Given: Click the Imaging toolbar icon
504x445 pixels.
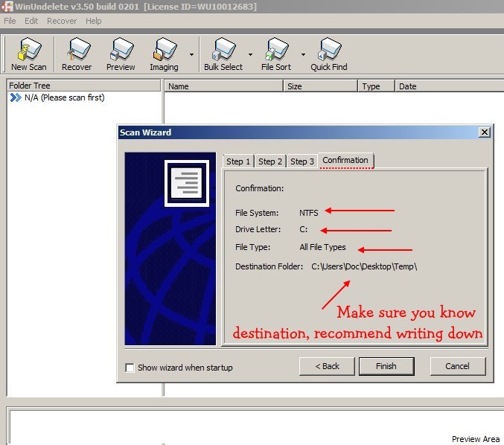Looking at the screenshot, I should pos(164,51).
